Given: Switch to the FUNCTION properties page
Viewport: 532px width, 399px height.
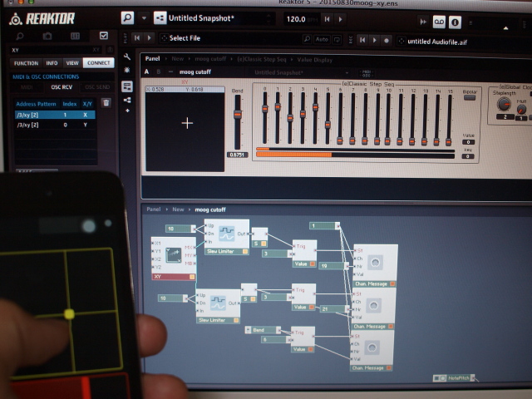Looking at the screenshot, I should click(26, 63).
